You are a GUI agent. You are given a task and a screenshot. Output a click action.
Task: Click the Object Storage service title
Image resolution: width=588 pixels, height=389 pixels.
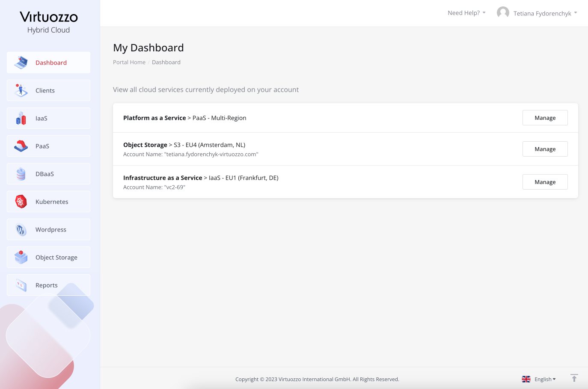(x=145, y=145)
